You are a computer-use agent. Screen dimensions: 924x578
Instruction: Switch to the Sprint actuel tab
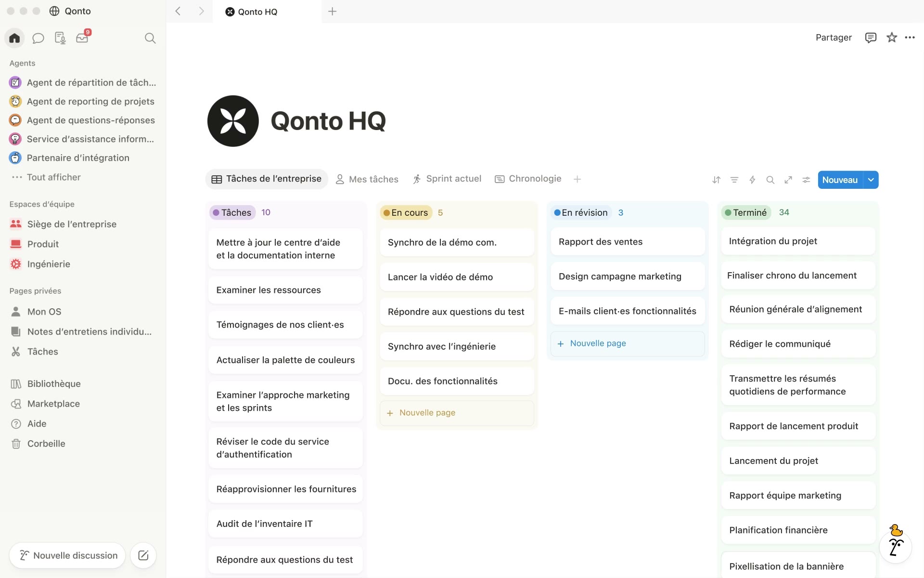447,179
